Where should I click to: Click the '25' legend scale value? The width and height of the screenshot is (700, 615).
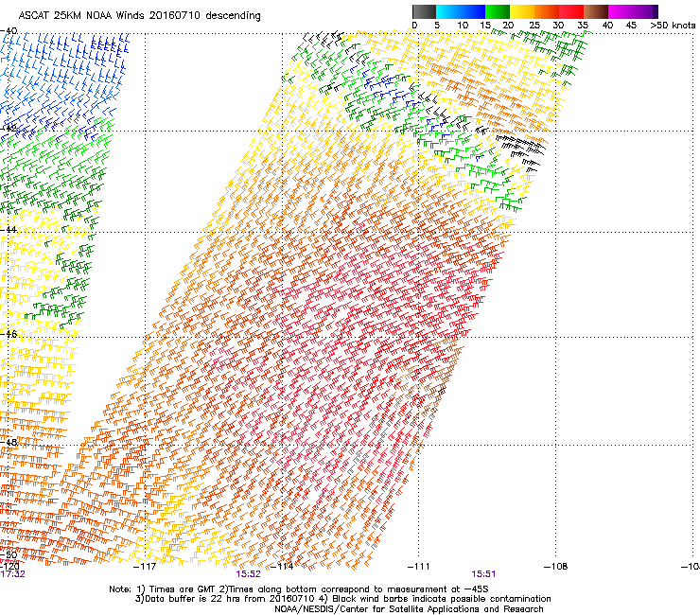point(534,26)
